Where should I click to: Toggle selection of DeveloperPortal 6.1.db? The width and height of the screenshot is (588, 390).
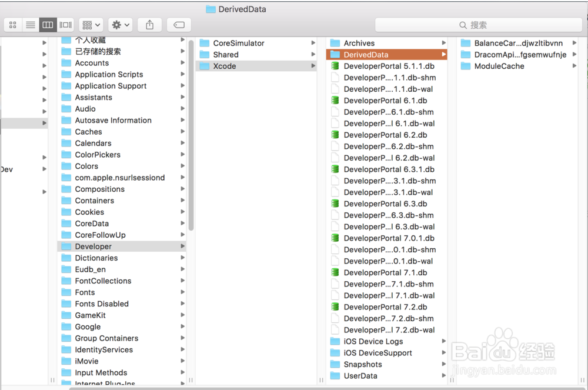[382, 101]
